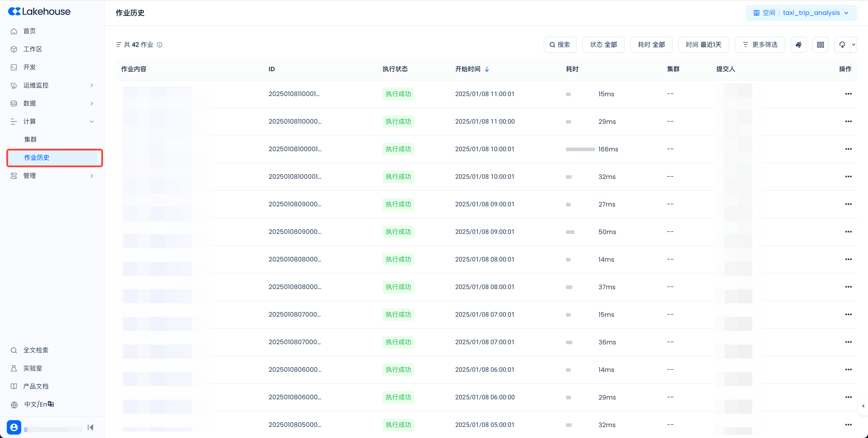868x438 pixels.
Task: Select 集群 in the sidebar
Action: pos(30,139)
